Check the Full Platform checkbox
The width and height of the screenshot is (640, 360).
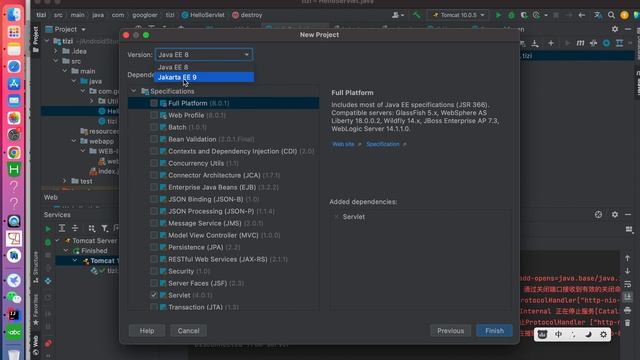153,103
